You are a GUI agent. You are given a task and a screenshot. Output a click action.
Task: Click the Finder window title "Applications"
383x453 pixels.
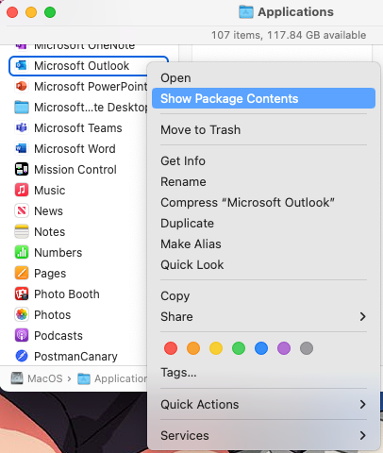(296, 12)
